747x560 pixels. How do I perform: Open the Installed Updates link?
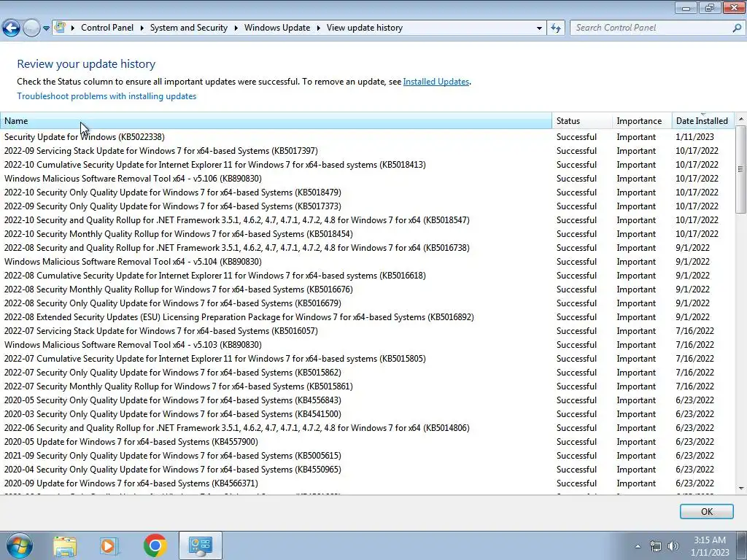(x=436, y=82)
